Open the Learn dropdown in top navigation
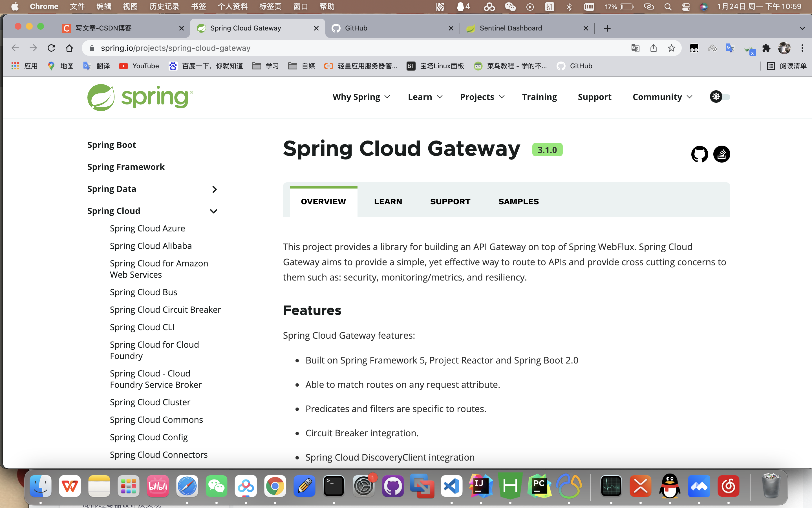812x508 pixels. pyautogui.click(x=425, y=97)
